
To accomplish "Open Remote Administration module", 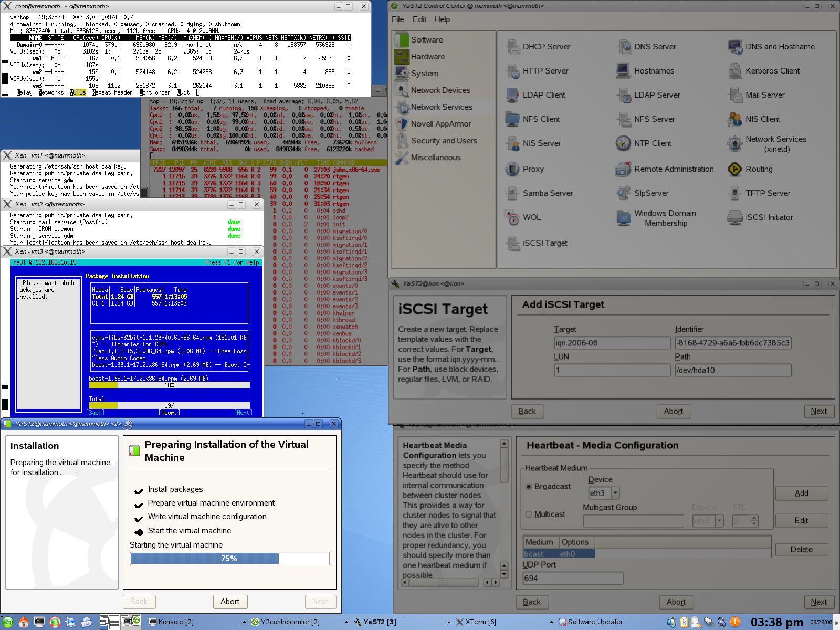I will coord(623,169).
